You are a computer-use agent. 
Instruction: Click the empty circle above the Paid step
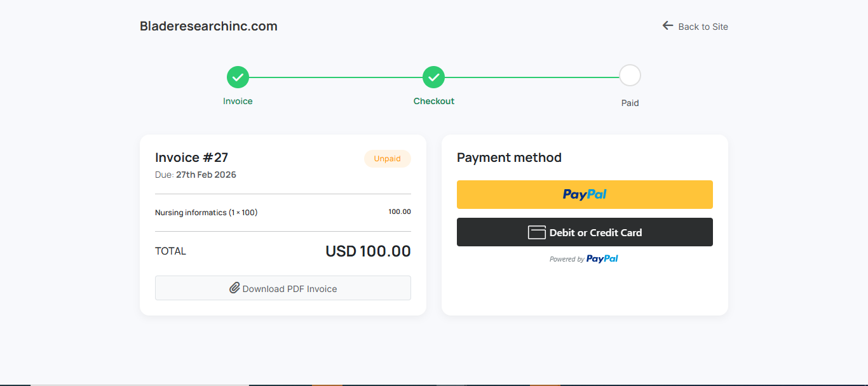[630, 75]
